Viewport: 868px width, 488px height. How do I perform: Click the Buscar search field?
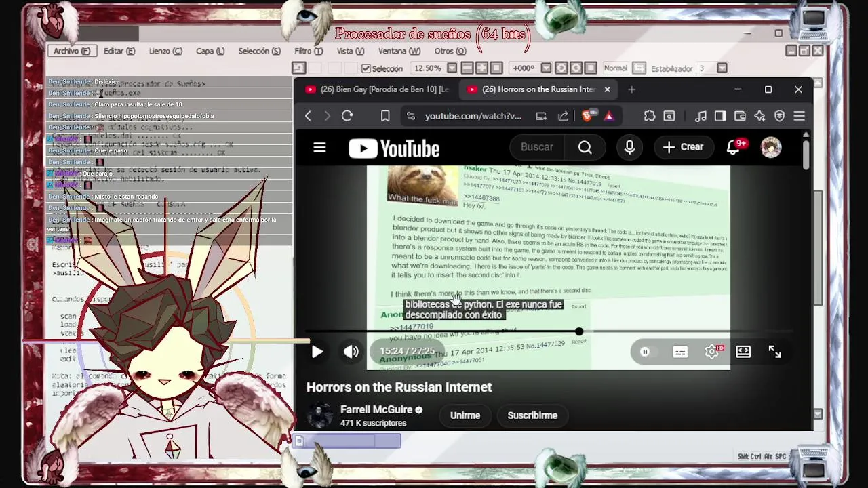[536, 147]
